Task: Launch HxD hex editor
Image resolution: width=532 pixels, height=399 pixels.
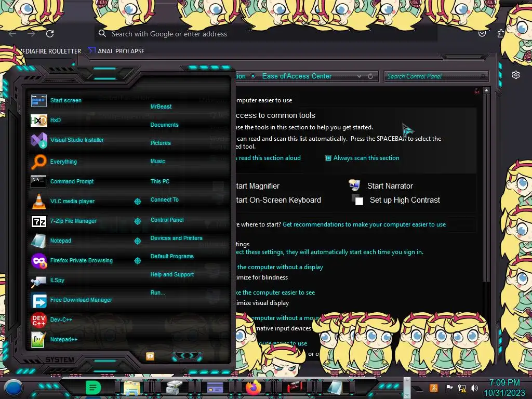Action: [x=46, y=120]
